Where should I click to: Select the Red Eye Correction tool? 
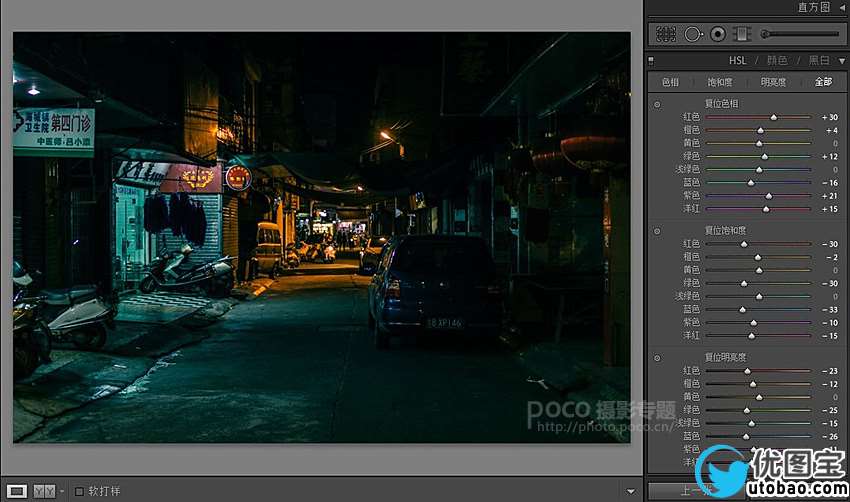click(x=718, y=34)
